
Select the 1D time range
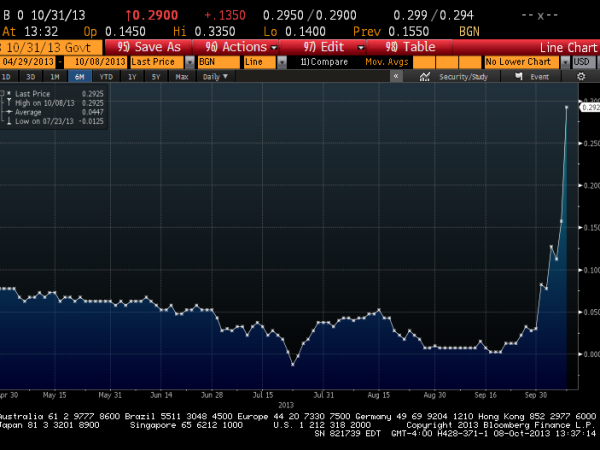click(x=8, y=76)
